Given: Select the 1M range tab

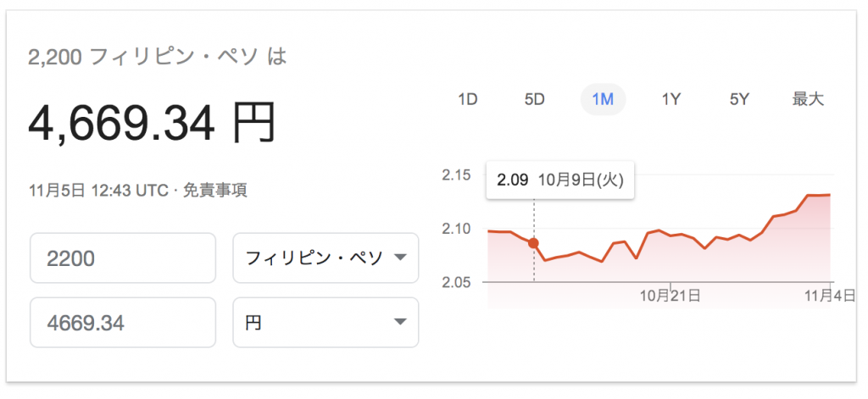Looking at the screenshot, I should (603, 100).
